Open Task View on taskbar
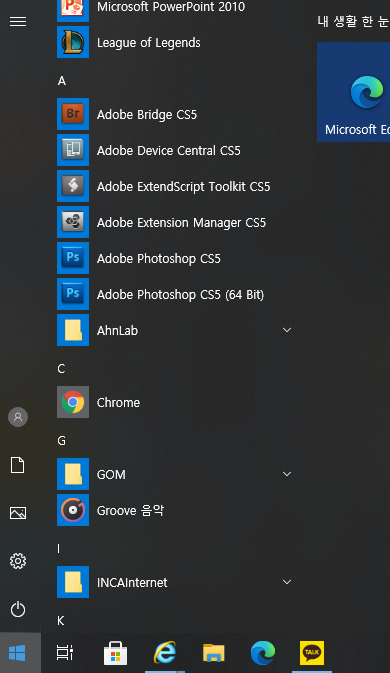 tap(65, 653)
